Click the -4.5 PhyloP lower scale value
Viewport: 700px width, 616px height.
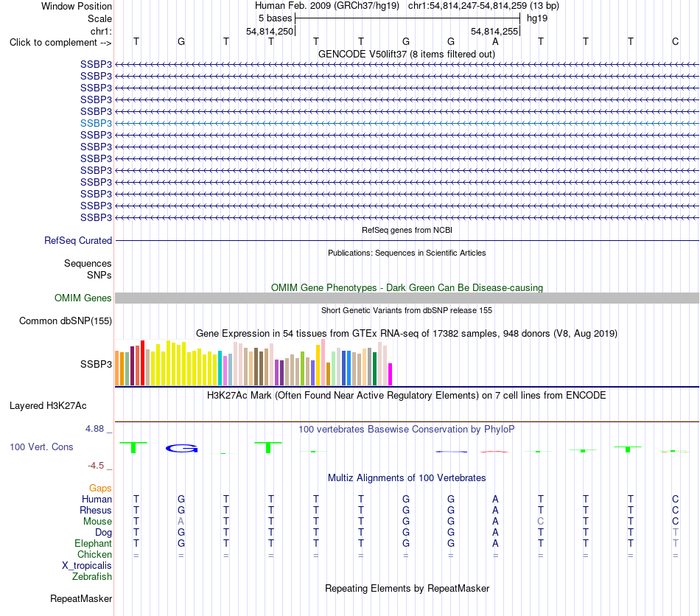point(96,466)
